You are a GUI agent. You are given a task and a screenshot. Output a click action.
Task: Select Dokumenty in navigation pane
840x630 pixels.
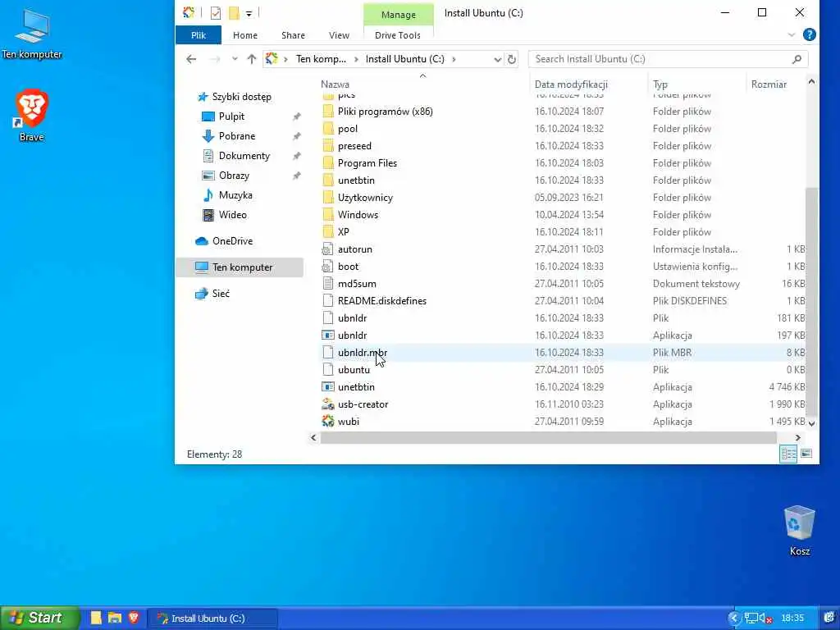(244, 156)
